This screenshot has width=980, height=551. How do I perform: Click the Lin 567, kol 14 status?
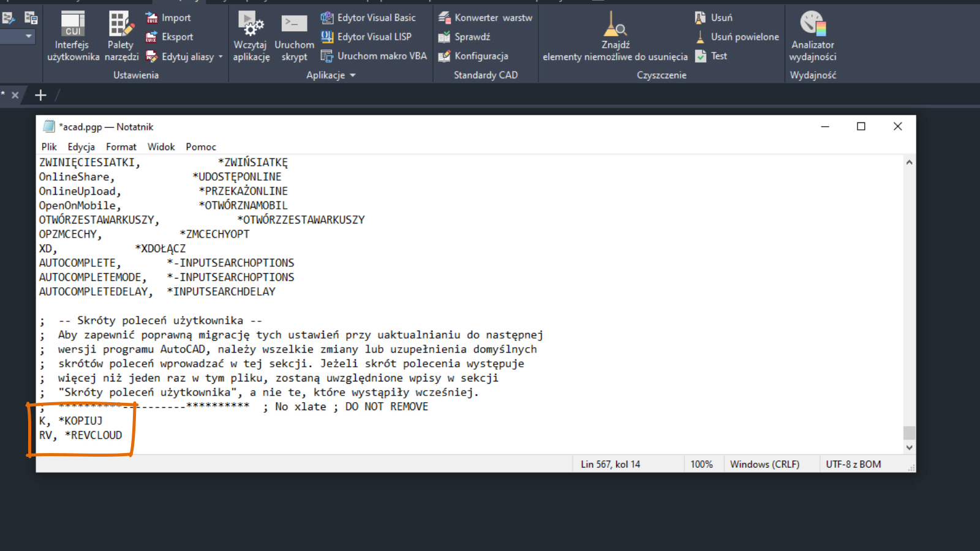[x=611, y=464]
